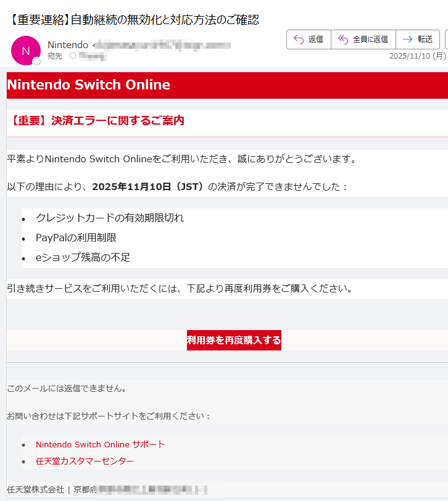Image resolution: width=448 pixels, height=501 pixels.
Task: Click the 宛先 label
Action: click(x=55, y=56)
